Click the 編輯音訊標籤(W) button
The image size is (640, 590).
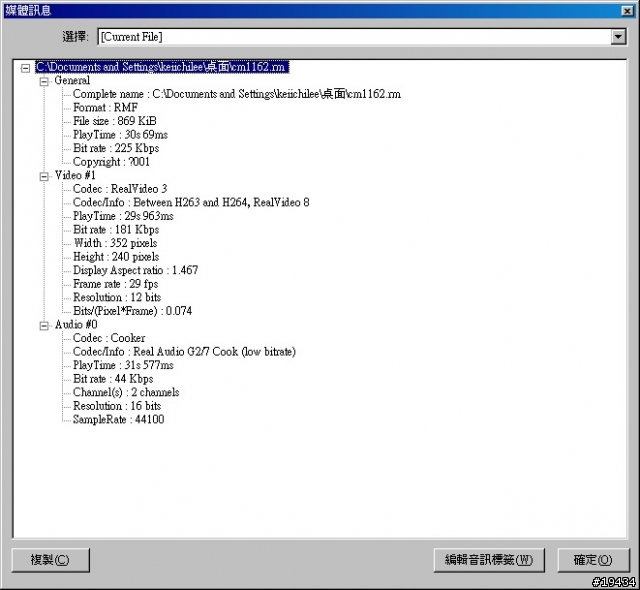tap(489, 560)
